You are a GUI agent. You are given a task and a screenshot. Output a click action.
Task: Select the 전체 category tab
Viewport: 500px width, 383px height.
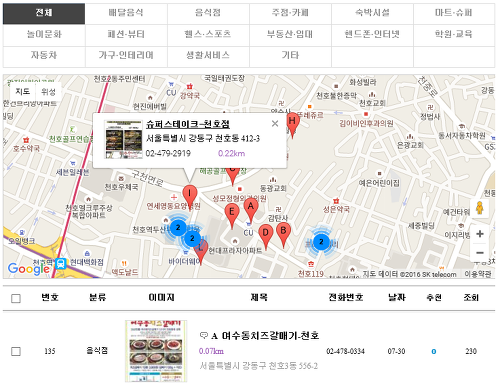(44, 13)
